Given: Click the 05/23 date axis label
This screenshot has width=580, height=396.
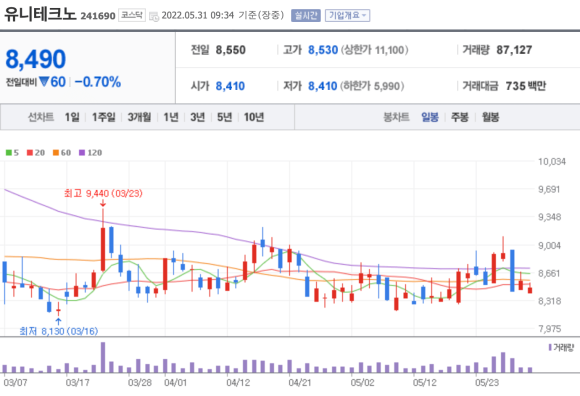Looking at the screenshot, I should [x=487, y=382].
